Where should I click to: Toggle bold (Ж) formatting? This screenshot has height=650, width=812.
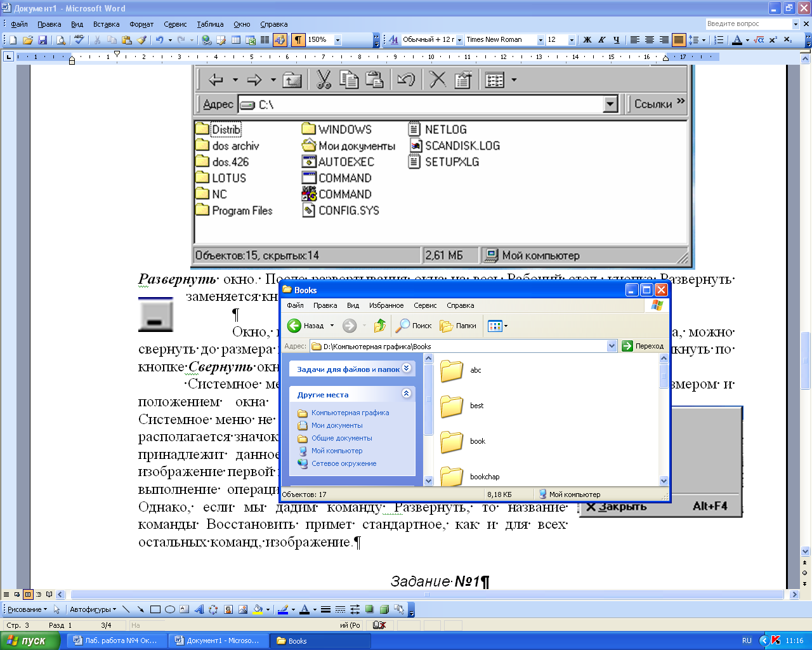point(587,40)
